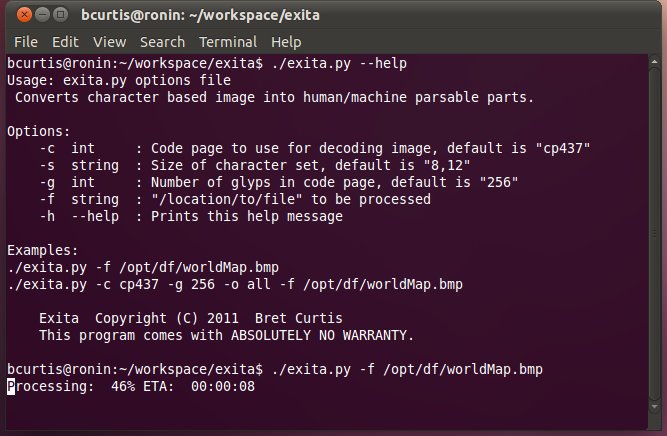Viewport: 667px width, 436px height.
Task: Click the ETA 00:00:08 time text
Action: [220, 385]
